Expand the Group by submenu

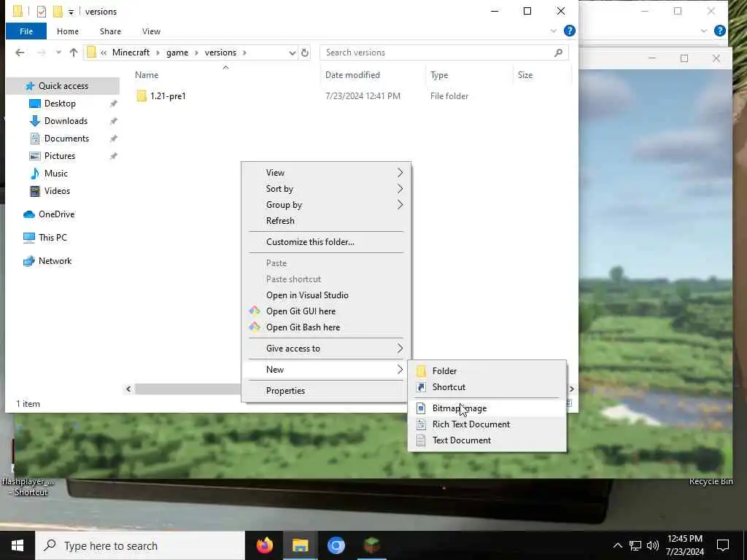[x=326, y=205]
